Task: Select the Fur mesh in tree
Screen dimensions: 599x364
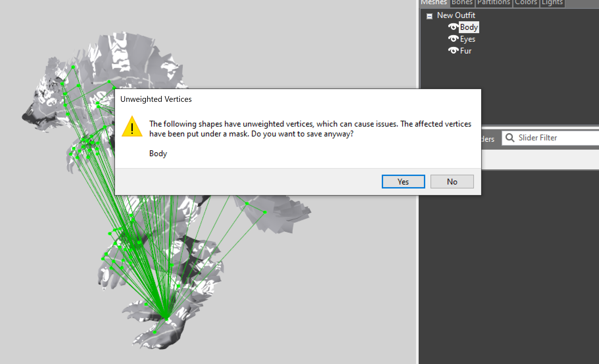Action: [x=466, y=51]
